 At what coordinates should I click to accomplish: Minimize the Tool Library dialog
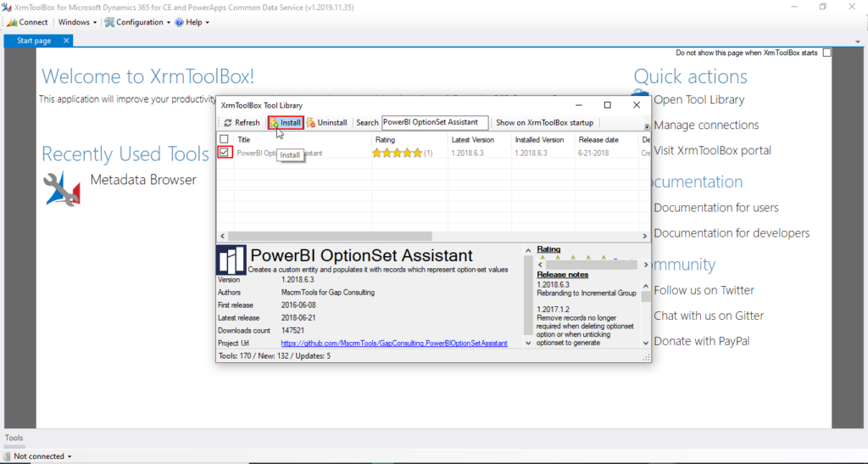tap(578, 105)
